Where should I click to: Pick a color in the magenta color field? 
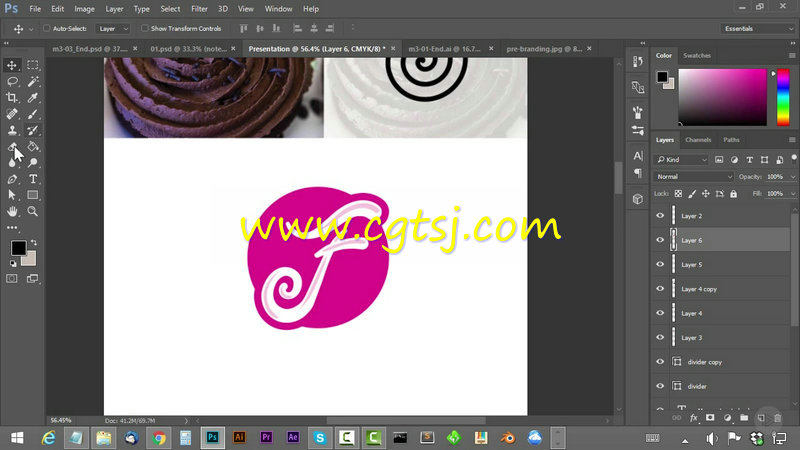coord(722,97)
